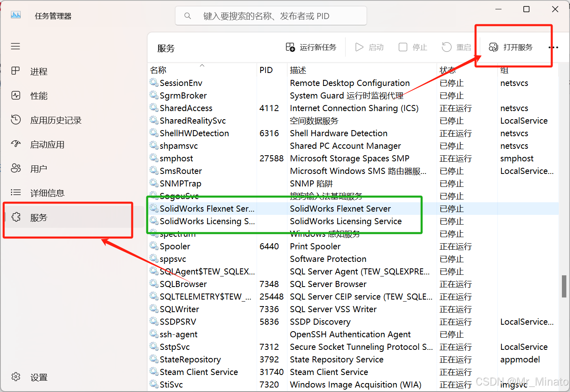Switch to the 详细信息 page
Screen dimensions: 570x392
pyautogui.click(x=47, y=193)
